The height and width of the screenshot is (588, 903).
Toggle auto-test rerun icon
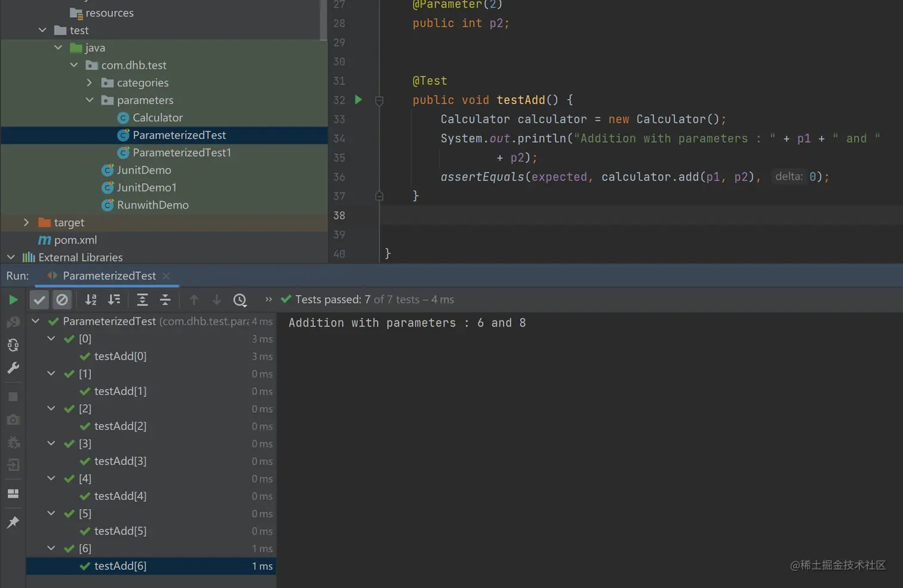click(13, 345)
